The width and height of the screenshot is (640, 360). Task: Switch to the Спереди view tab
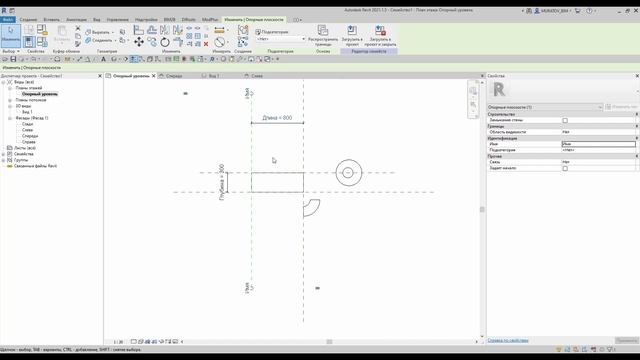(174, 76)
